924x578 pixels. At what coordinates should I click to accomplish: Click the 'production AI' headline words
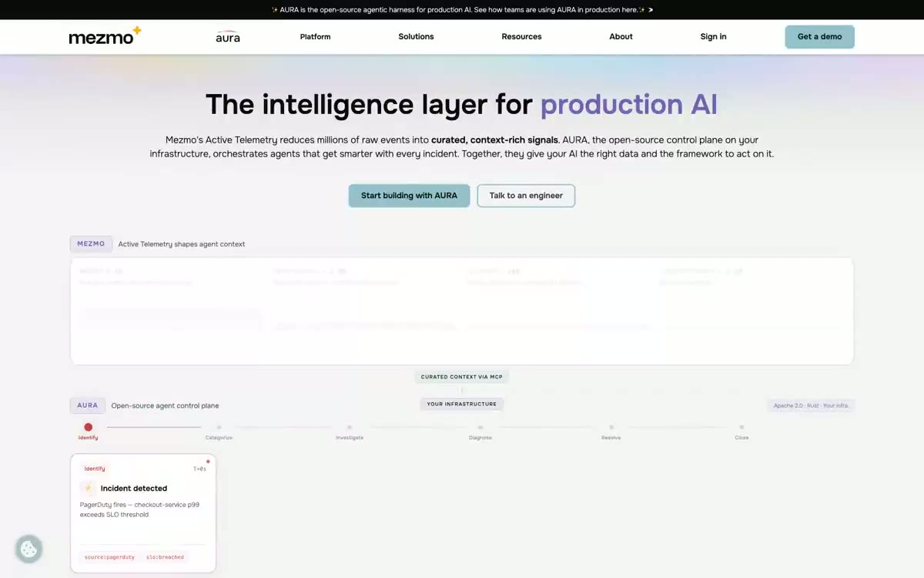(x=628, y=104)
